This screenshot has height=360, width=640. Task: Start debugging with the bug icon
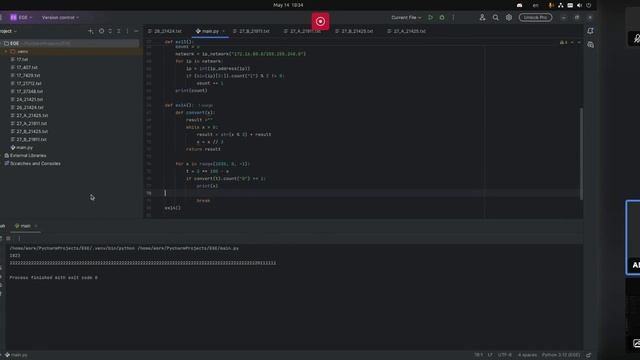(442, 18)
